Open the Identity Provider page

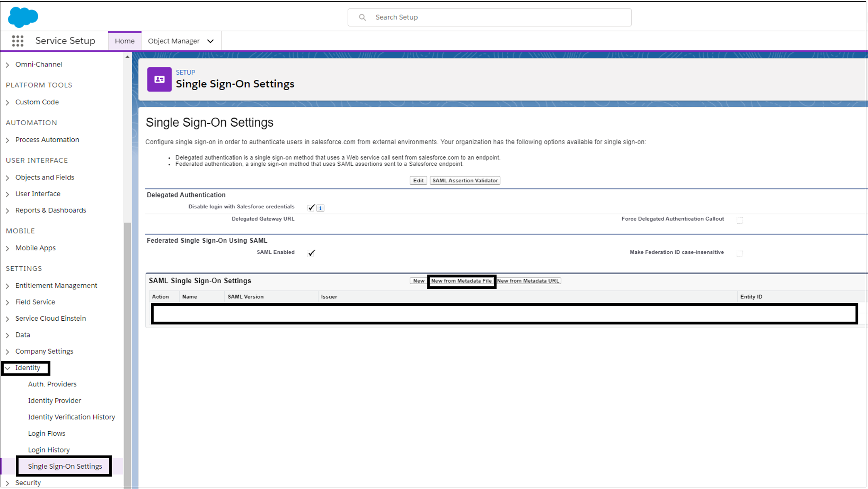[54, 400]
